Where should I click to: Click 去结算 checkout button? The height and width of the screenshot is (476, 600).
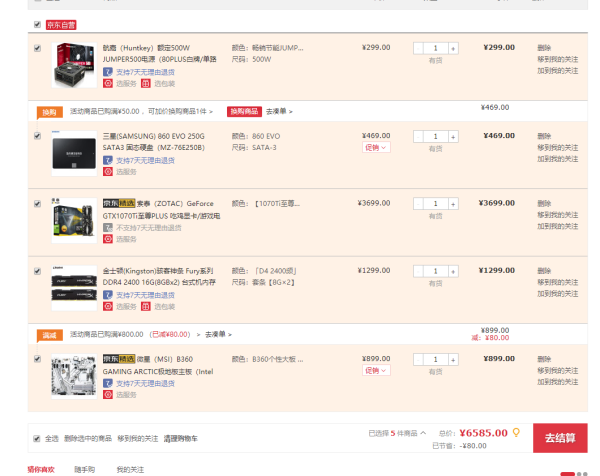[560, 438]
